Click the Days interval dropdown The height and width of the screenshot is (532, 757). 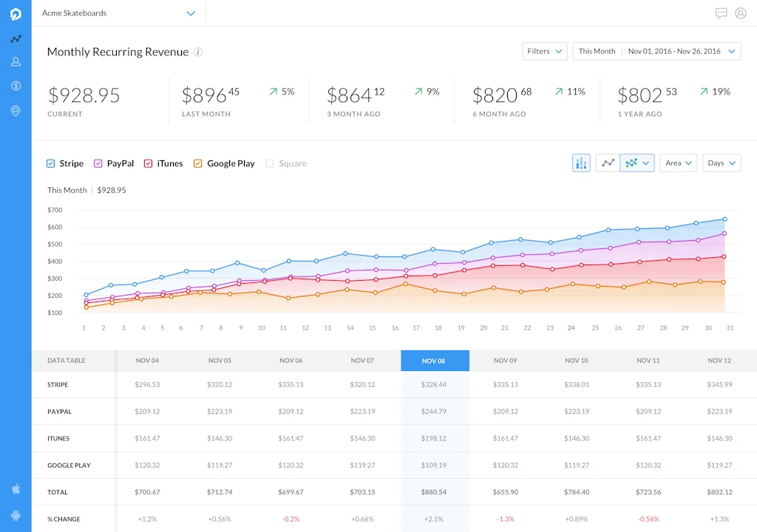[x=722, y=163]
